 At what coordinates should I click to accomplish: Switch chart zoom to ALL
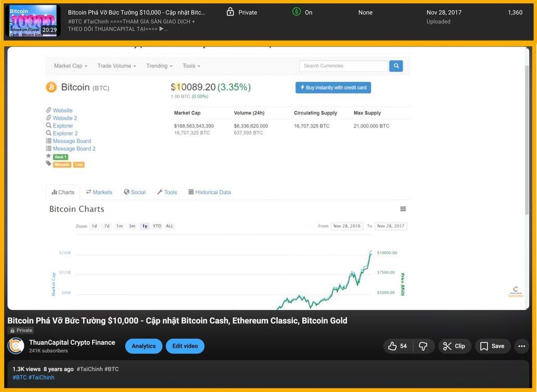[x=170, y=226]
